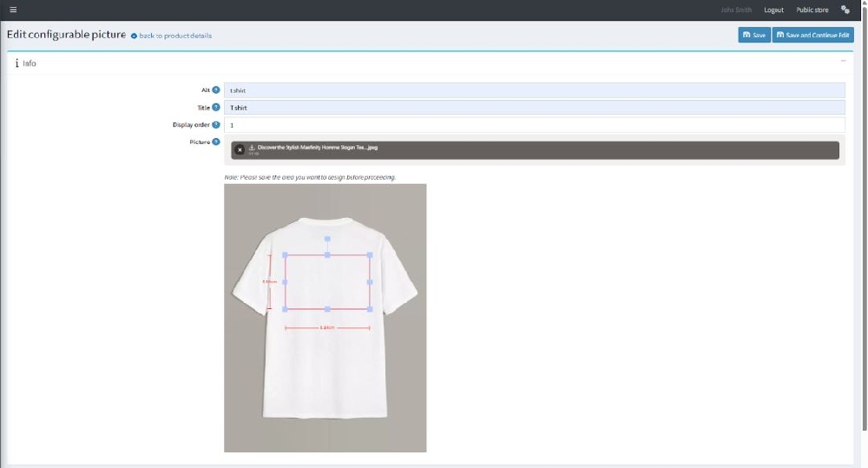Click Save and Continue Edit button
This screenshot has width=868, height=468.
pyautogui.click(x=812, y=35)
